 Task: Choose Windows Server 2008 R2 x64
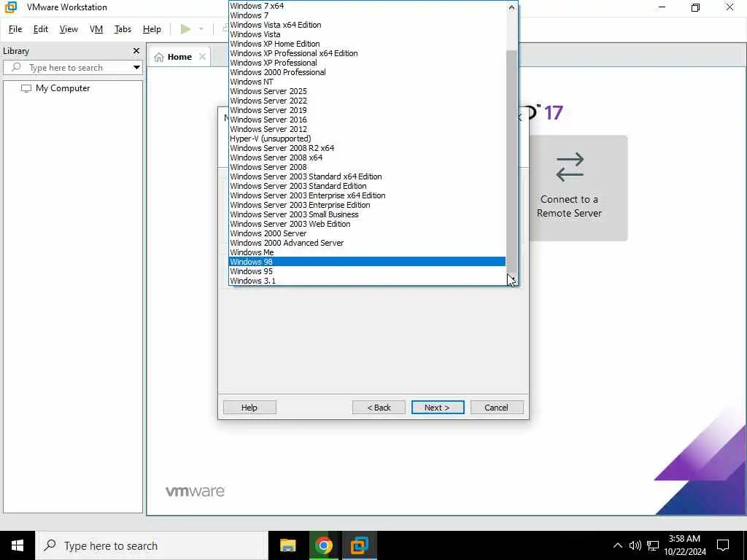pyautogui.click(x=367, y=148)
